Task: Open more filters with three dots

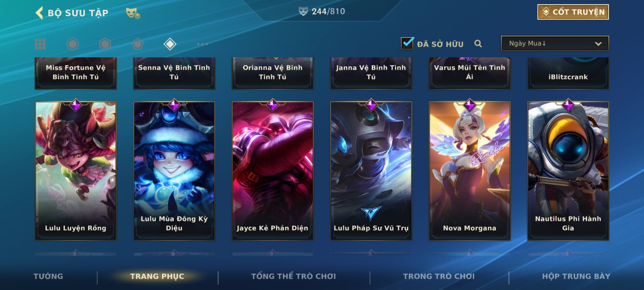Action: click(202, 44)
